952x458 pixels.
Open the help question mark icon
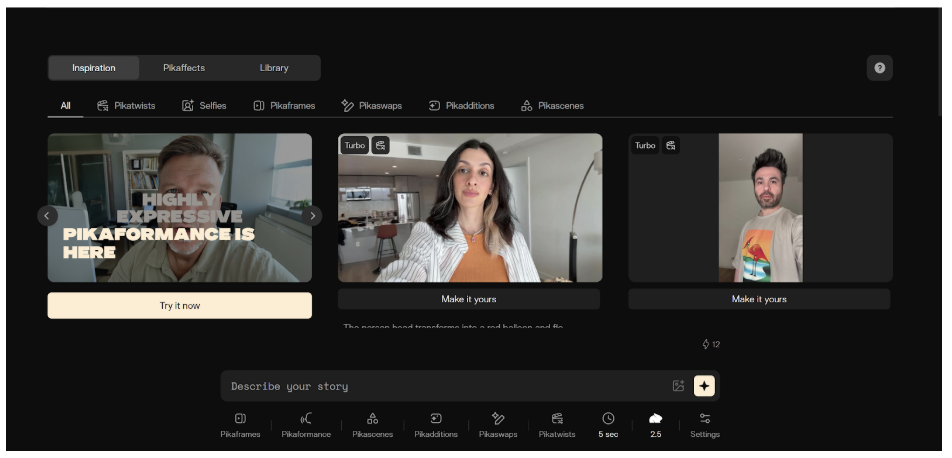(879, 68)
